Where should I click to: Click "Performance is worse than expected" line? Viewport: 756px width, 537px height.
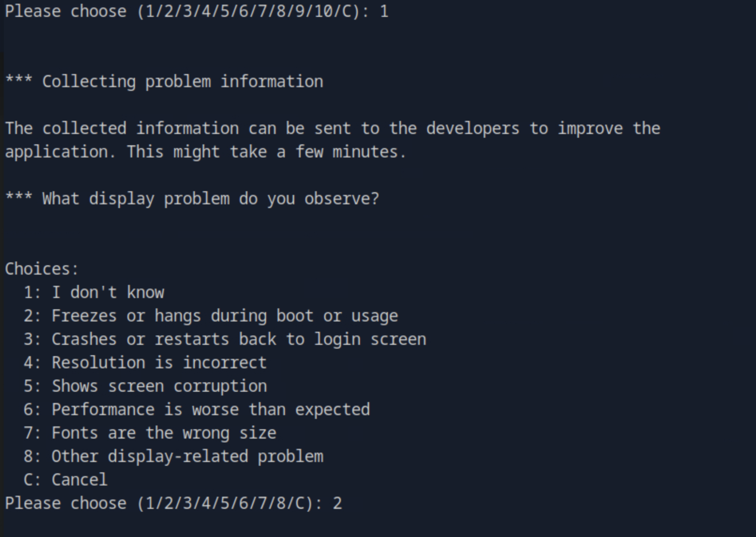(x=210, y=410)
